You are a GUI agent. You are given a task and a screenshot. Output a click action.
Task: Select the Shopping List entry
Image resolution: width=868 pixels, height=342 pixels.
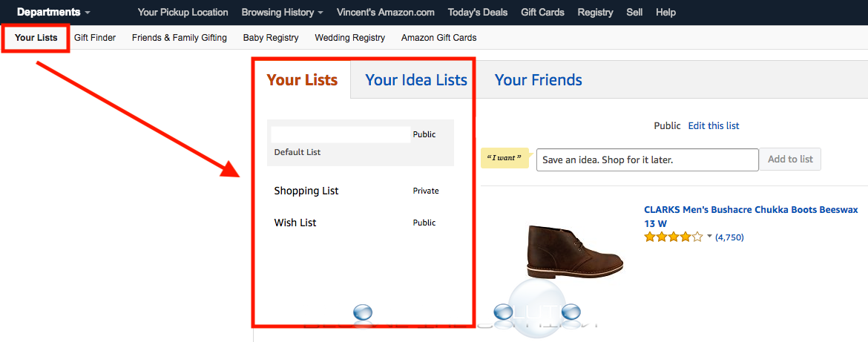[361, 191]
